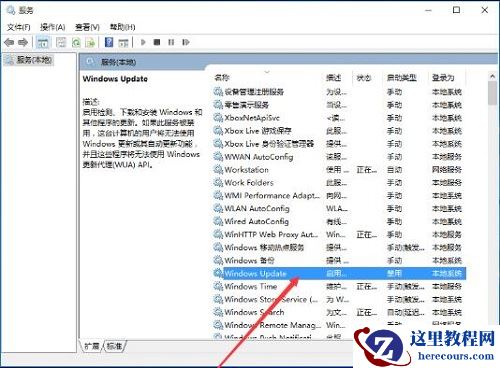
Task: Click the Export List toolbar icon
Action: pos(90,42)
